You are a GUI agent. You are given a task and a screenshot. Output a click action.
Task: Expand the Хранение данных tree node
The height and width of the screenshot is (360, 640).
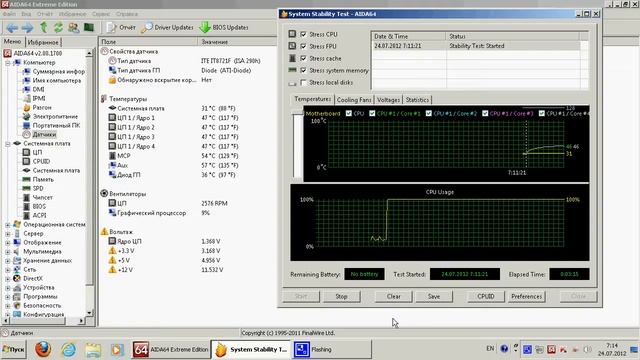[8, 260]
